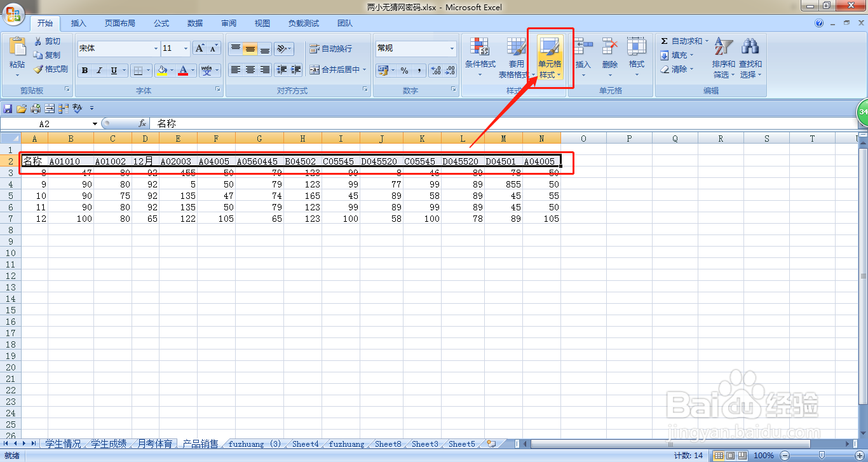Toggle align text right

pyautogui.click(x=265, y=70)
